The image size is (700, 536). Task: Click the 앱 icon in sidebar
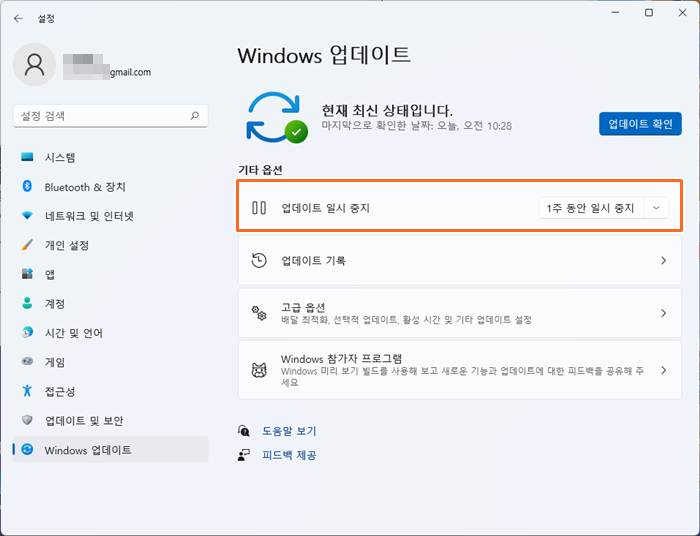(x=27, y=274)
